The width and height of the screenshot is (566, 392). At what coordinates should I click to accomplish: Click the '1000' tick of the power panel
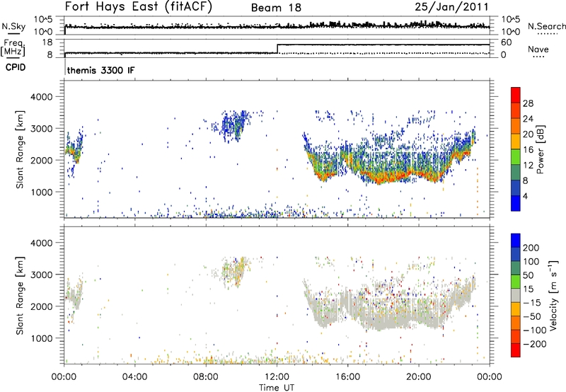(42, 192)
